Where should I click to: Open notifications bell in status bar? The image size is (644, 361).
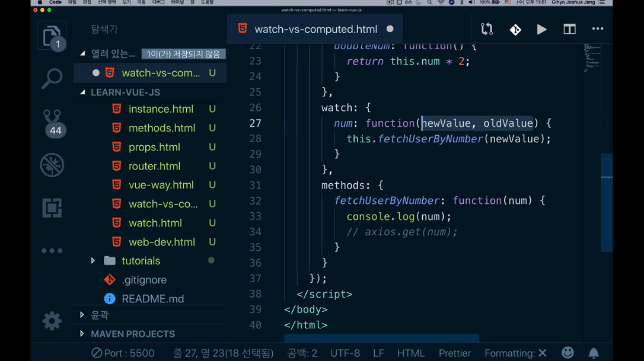point(593,353)
